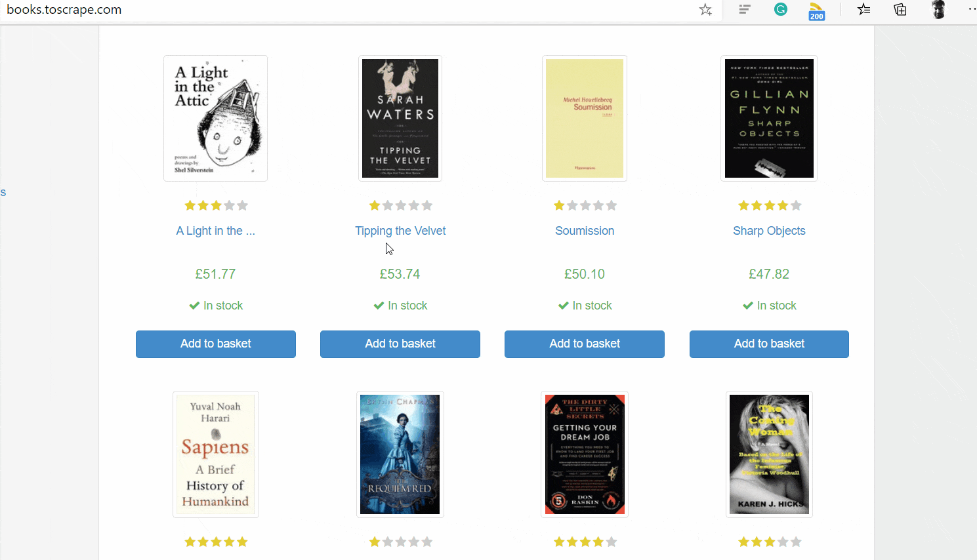
Task: Add A Light in the Attic to basket
Action: click(216, 344)
